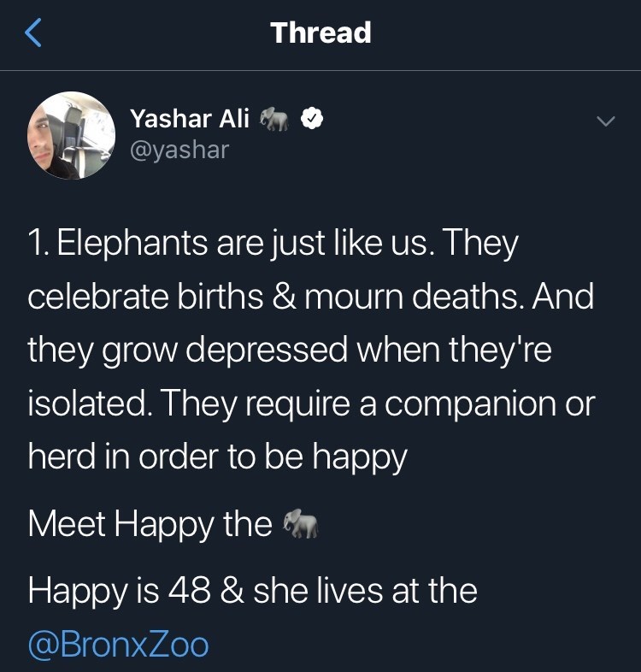
Task: Click the 'Meet Happy the' text
Action: [150, 523]
